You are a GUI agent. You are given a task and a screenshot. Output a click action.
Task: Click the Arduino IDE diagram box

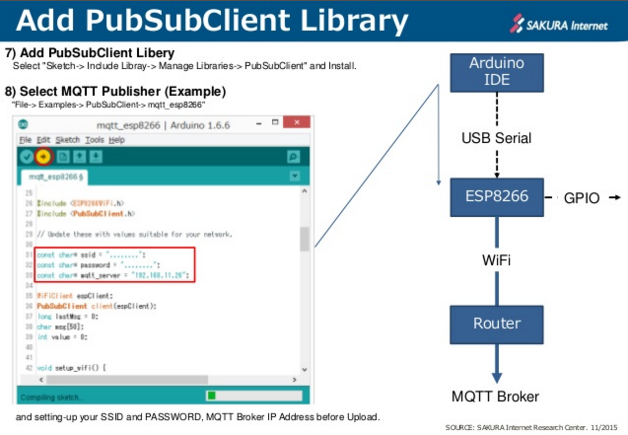click(x=497, y=72)
